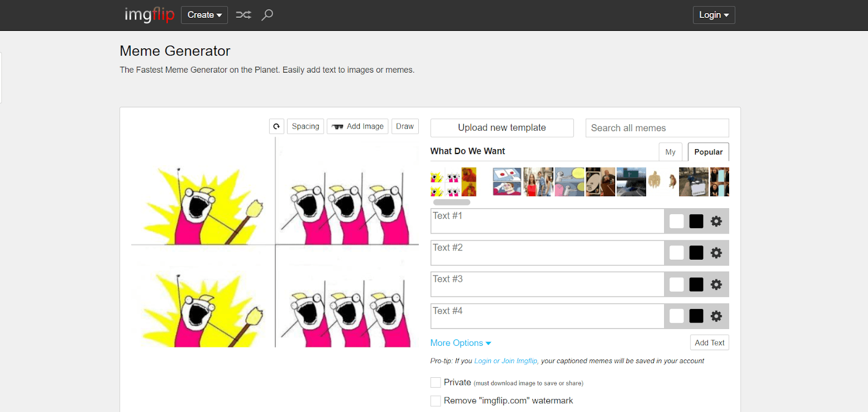Follow the Login or Join Imgflip link
The image size is (868, 412).
pyautogui.click(x=506, y=361)
